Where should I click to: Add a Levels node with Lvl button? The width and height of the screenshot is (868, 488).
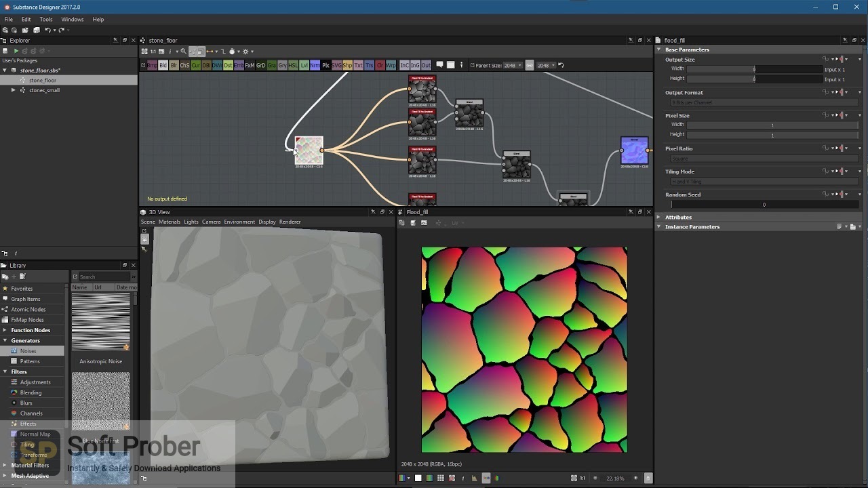304,65
